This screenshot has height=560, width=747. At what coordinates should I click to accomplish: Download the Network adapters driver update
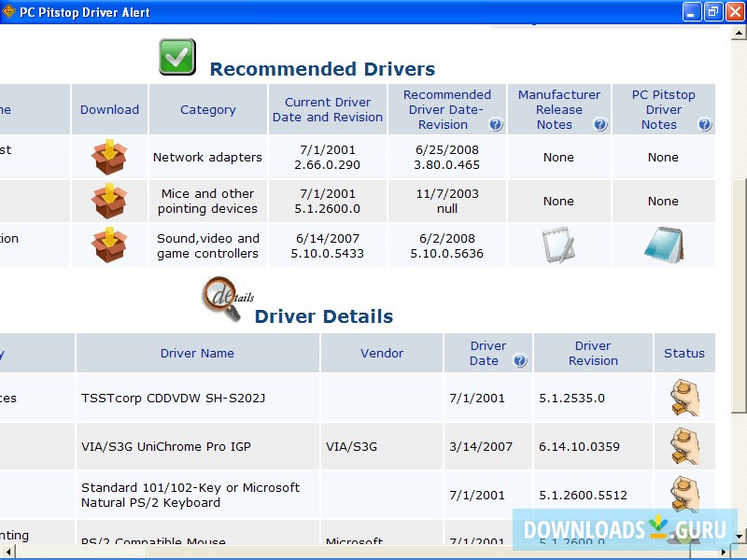[x=109, y=157]
